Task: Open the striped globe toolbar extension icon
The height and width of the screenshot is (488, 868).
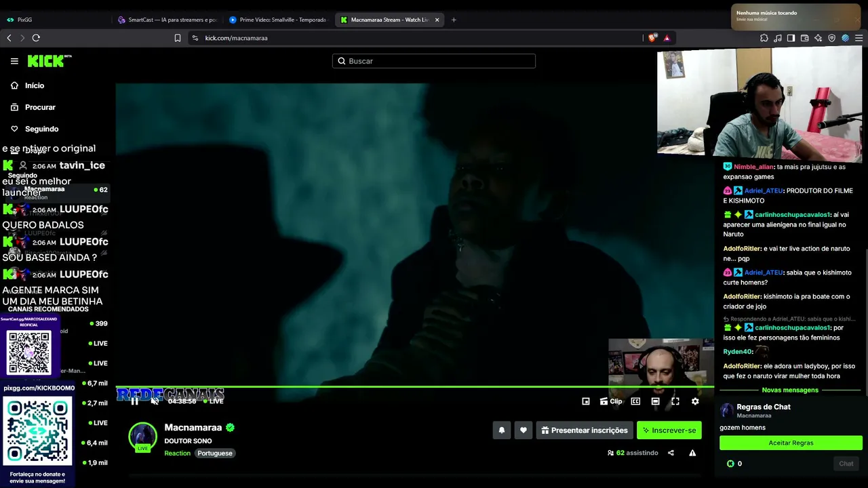Action: tap(846, 38)
